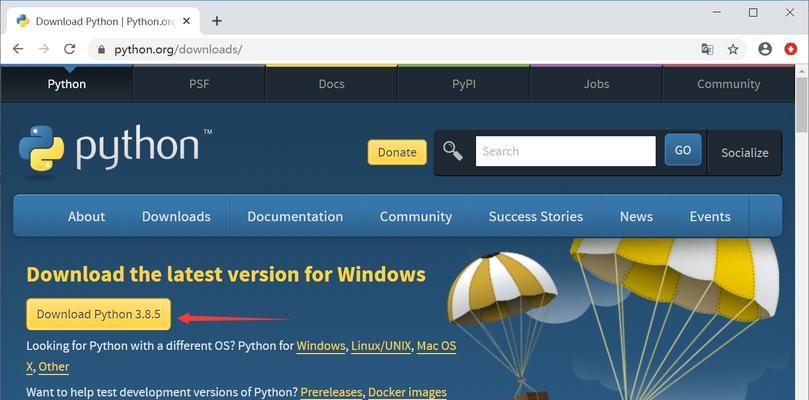Follow the Windows OS link
The width and height of the screenshot is (809, 400).
[321, 346]
